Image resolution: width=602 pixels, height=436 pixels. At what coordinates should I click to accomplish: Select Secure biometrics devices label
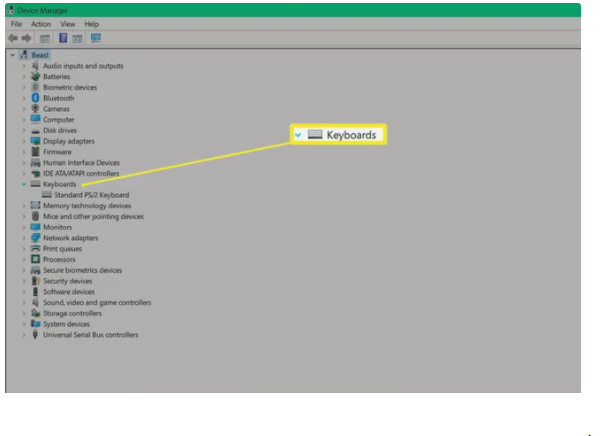[x=83, y=270]
